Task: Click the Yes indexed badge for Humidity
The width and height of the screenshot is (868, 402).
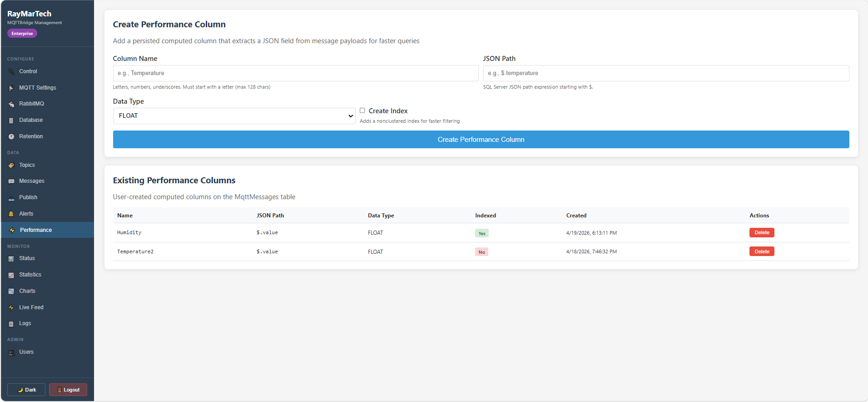Action: coord(482,233)
